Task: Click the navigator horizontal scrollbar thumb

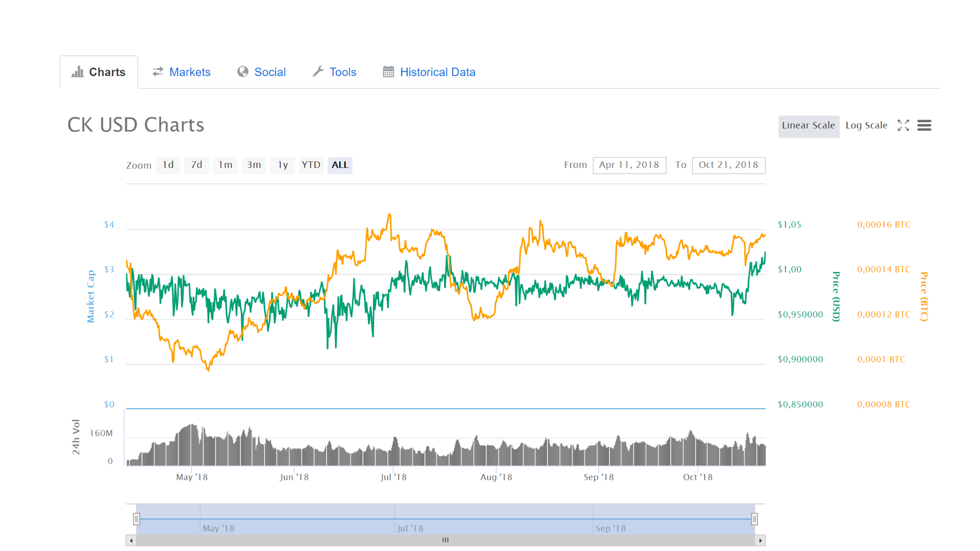Action: 445,540
